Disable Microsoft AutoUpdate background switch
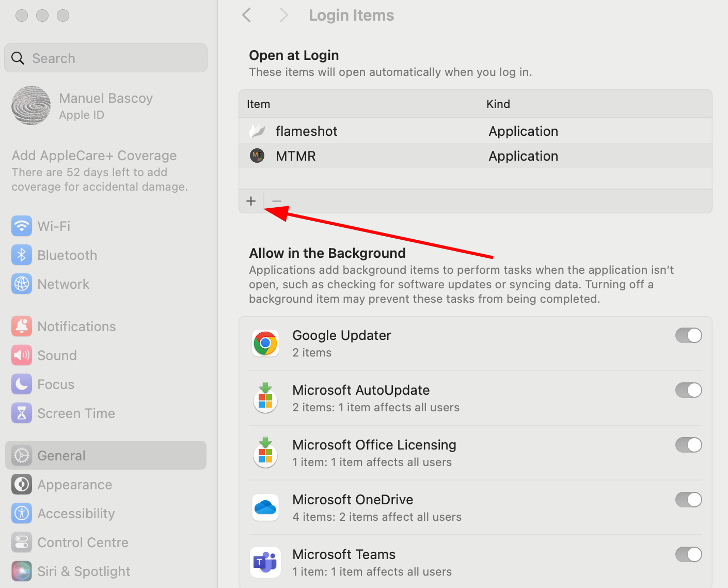This screenshot has width=728, height=588. 688,391
